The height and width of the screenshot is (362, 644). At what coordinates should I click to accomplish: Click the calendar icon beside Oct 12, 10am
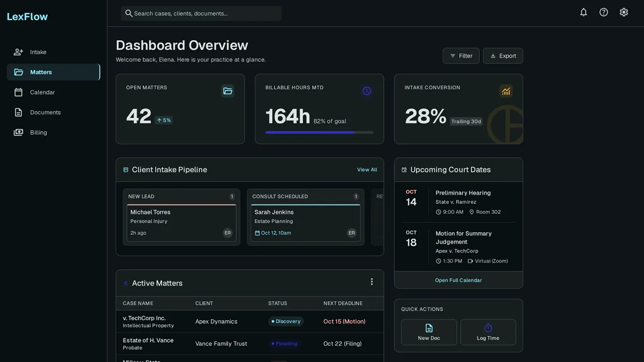click(x=257, y=233)
